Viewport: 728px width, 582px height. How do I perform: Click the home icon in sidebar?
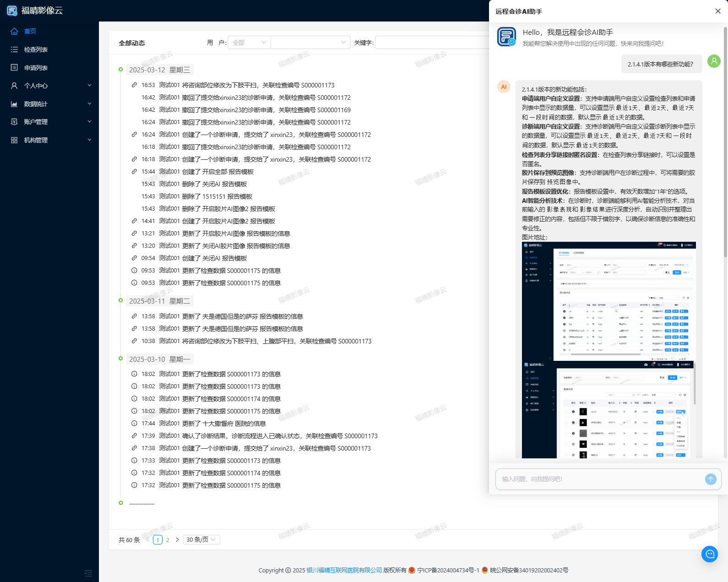14,31
